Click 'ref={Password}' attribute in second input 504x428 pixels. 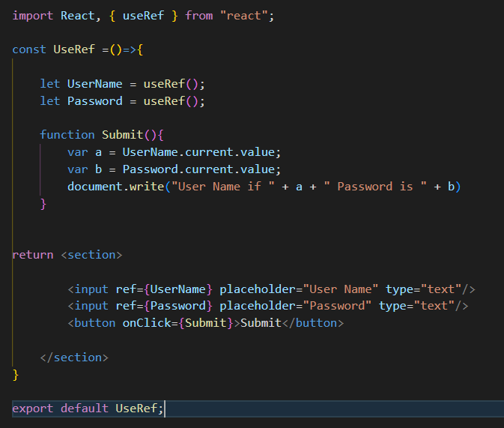pyautogui.click(x=164, y=306)
